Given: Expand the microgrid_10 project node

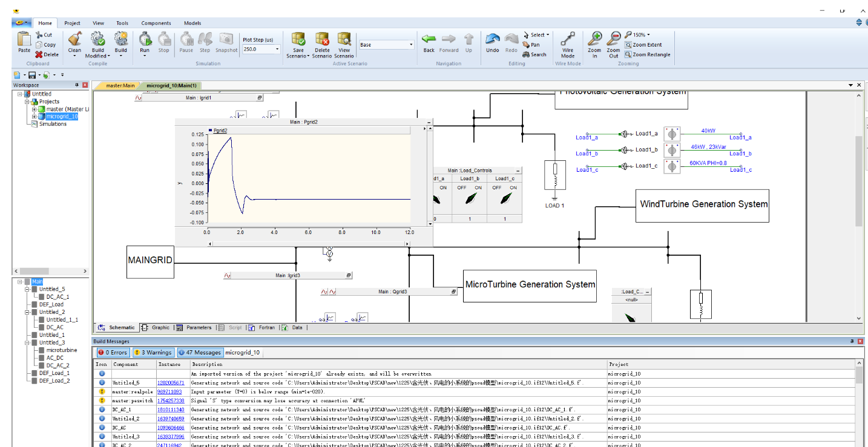Looking at the screenshot, I should [x=35, y=117].
